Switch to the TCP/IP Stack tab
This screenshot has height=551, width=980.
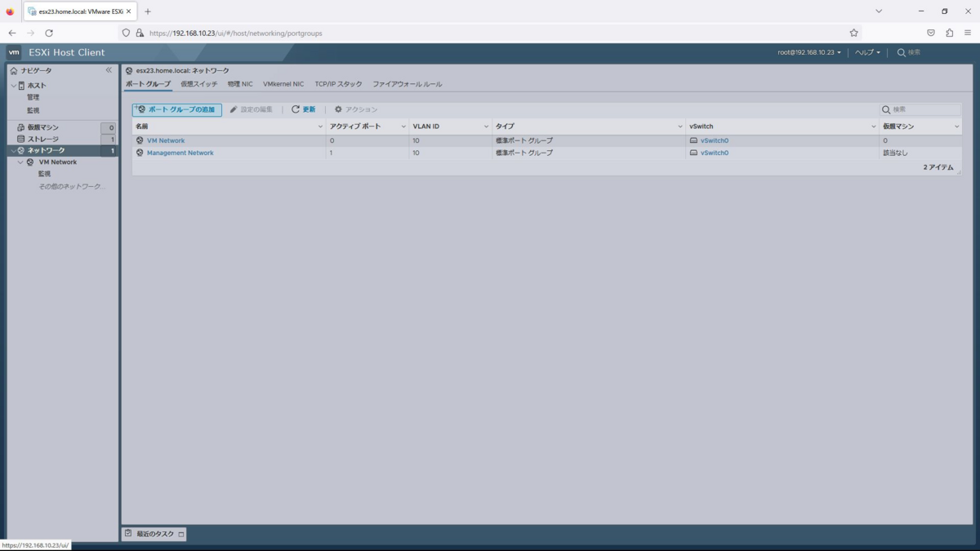click(x=338, y=84)
